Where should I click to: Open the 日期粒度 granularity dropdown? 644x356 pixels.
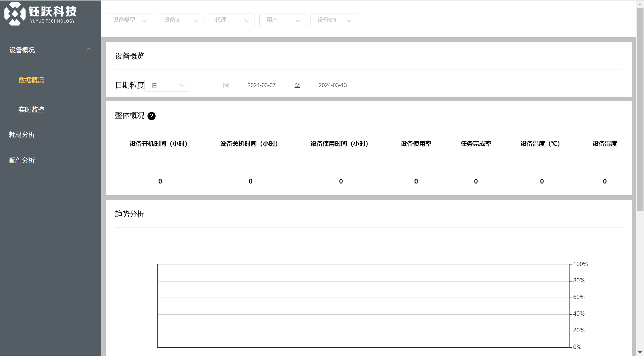click(x=167, y=85)
